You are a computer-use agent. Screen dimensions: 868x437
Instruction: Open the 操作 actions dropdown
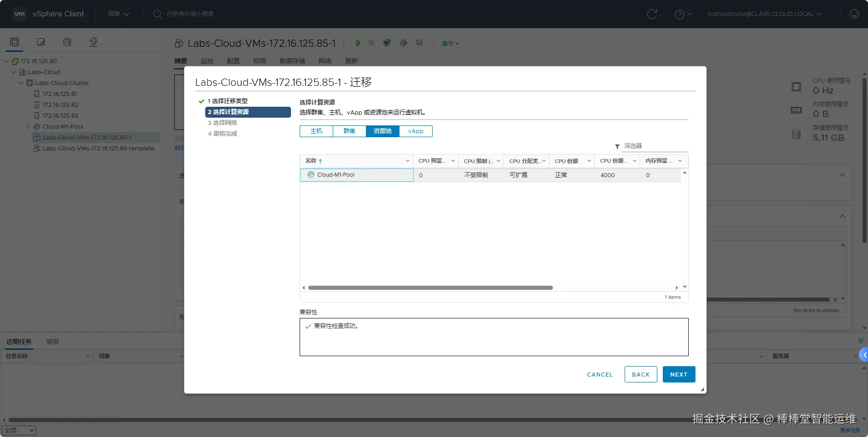point(450,44)
